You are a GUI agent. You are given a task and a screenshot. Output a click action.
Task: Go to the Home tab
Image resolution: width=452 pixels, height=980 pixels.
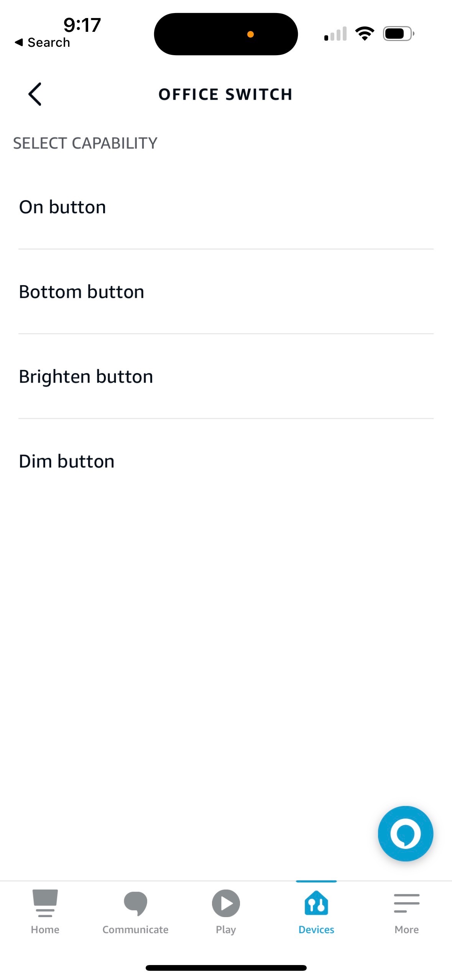[45, 911]
